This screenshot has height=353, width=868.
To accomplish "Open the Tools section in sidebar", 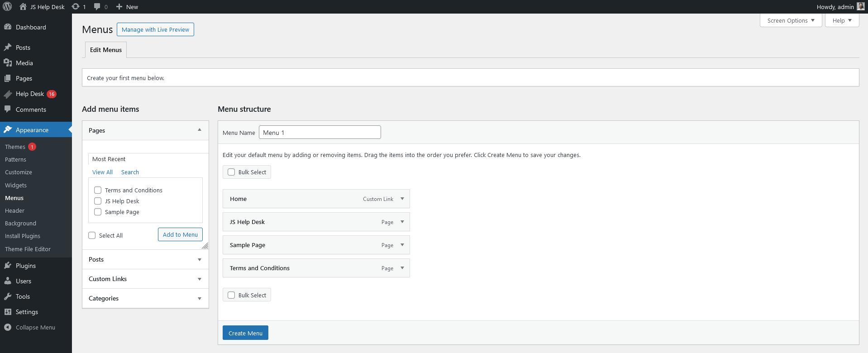I will 23,296.
